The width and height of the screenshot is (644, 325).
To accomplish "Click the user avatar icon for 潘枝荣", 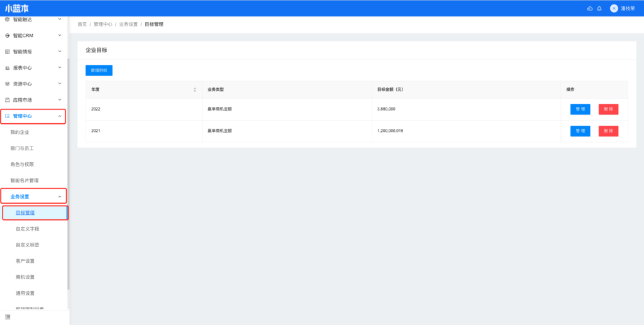I will 614,8.
